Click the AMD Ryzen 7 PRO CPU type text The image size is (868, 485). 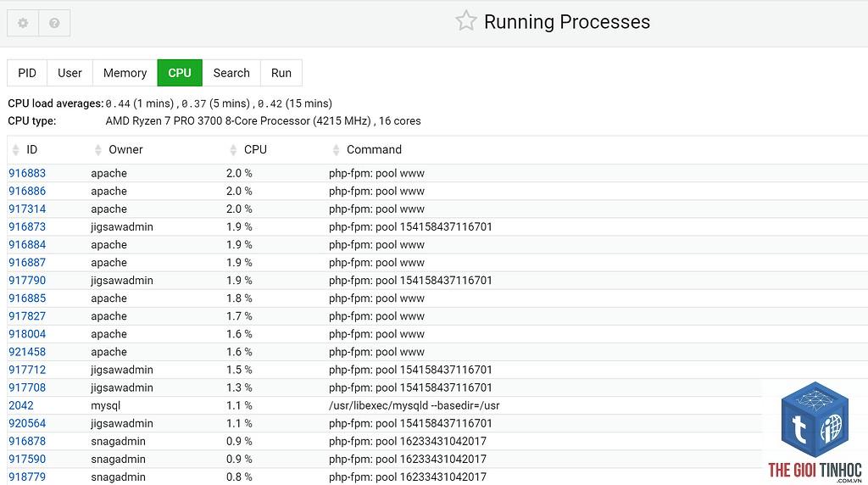click(263, 120)
